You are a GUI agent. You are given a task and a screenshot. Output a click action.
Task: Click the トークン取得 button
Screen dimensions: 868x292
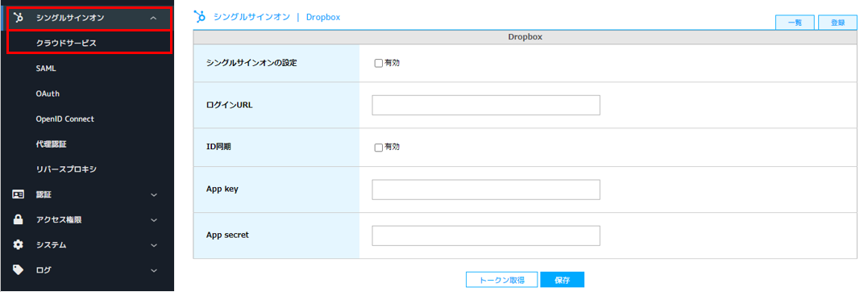pos(501,280)
